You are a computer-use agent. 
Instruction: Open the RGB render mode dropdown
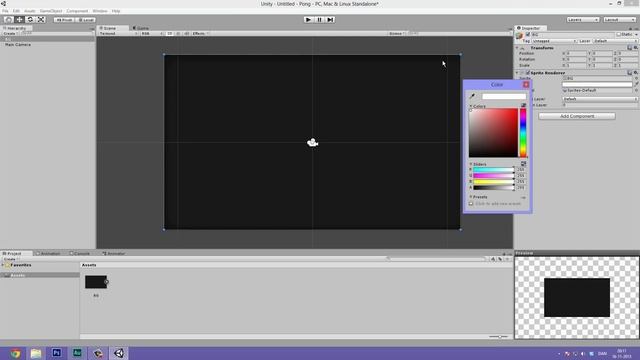152,33
